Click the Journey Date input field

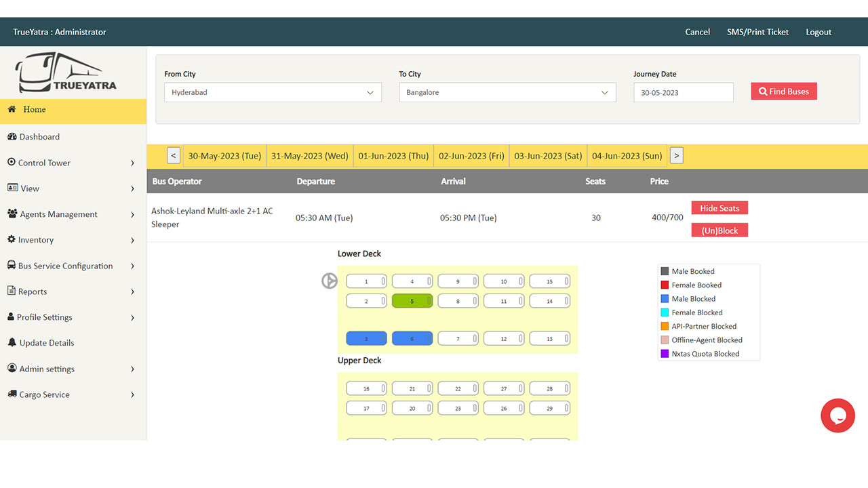[x=683, y=93]
